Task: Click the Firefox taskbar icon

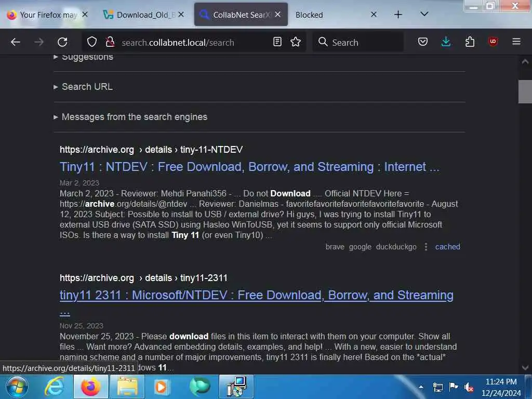Action: point(90,387)
